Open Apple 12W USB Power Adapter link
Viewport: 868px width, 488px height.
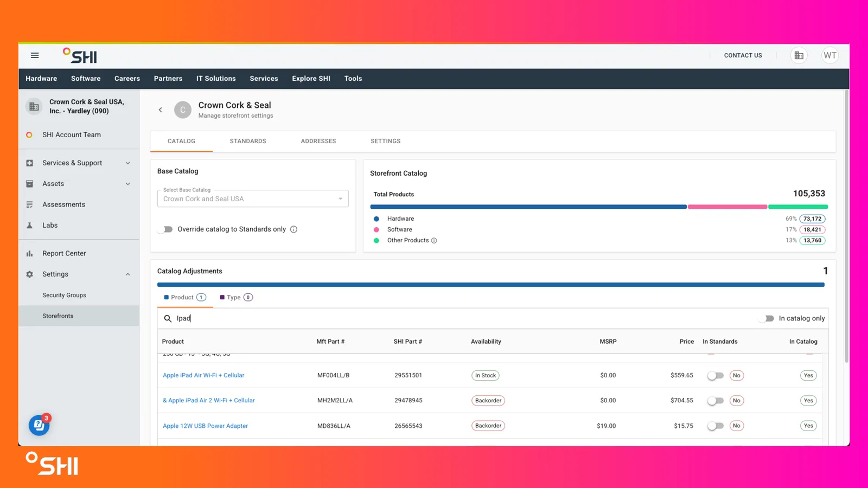(205, 426)
